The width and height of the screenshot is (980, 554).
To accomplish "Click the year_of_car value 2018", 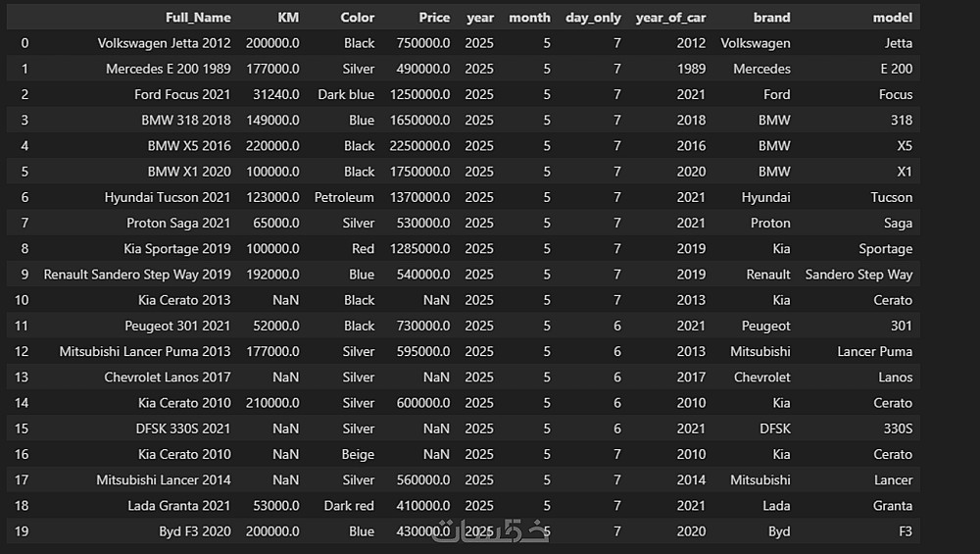I will click(691, 120).
